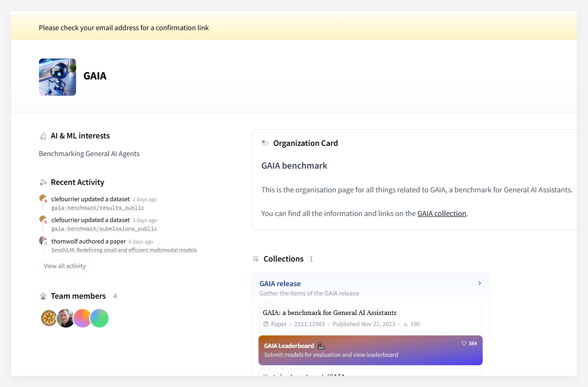588x387 pixels.
Task: Open the GAIA Leaderboard space card
Action: pyautogui.click(x=370, y=350)
